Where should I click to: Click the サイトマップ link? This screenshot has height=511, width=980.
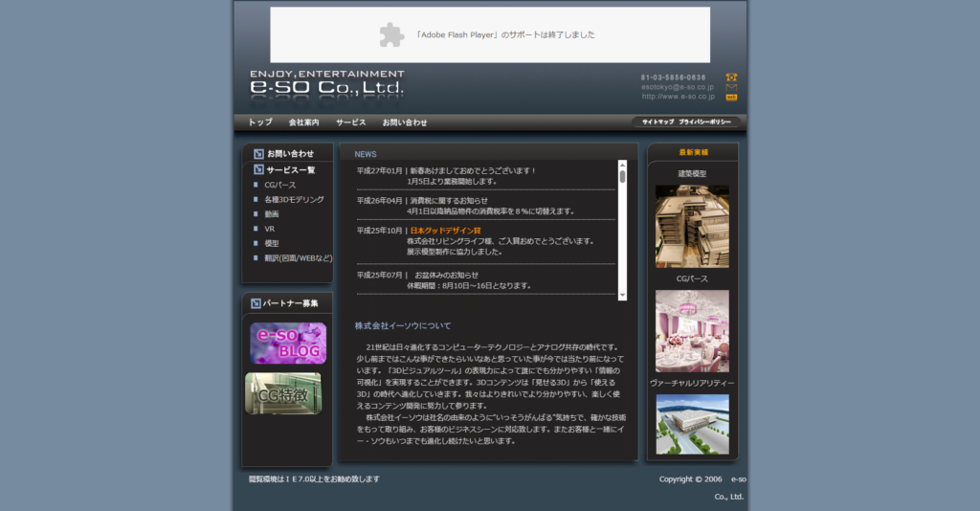tap(658, 122)
